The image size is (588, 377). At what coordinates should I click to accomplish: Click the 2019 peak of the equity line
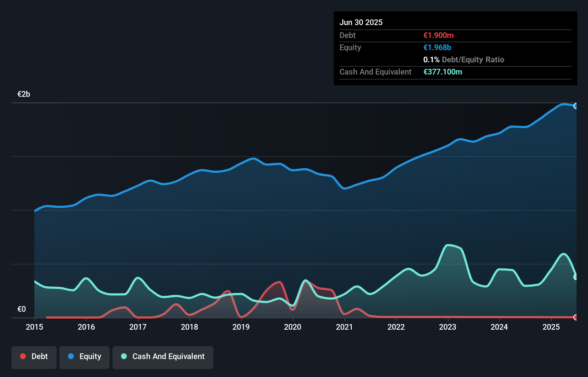253,158
